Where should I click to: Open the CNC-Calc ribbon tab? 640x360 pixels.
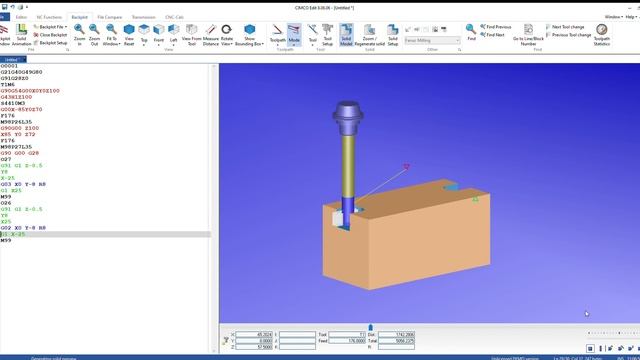pos(174,17)
